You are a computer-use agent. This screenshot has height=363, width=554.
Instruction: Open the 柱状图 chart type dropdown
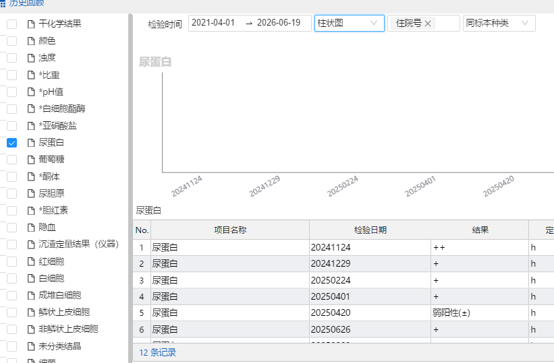coord(349,23)
